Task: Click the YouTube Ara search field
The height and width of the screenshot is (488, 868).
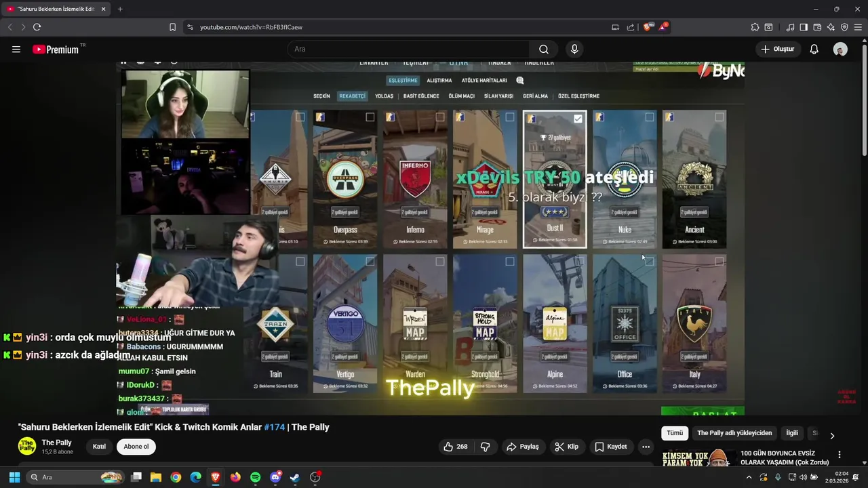Action: click(x=409, y=49)
